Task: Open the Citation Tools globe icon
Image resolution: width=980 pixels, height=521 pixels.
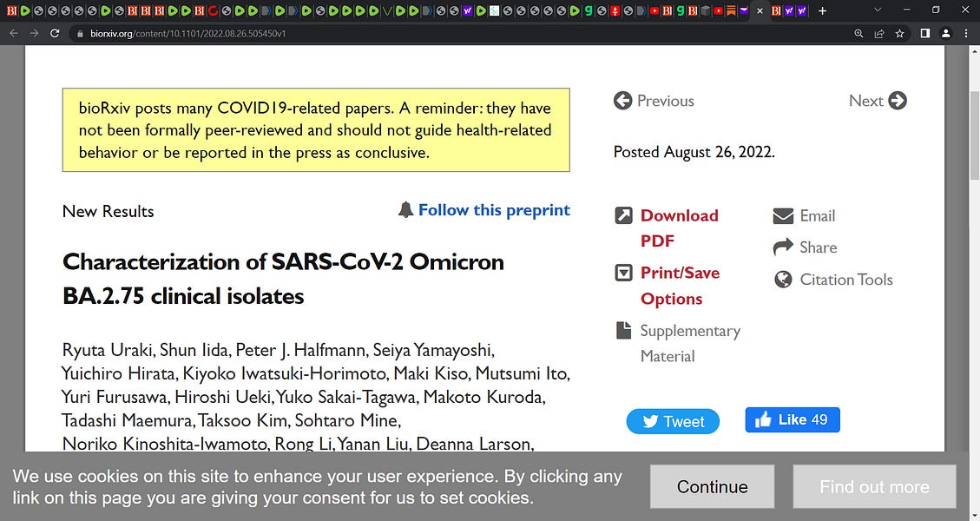Action: click(x=783, y=280)
